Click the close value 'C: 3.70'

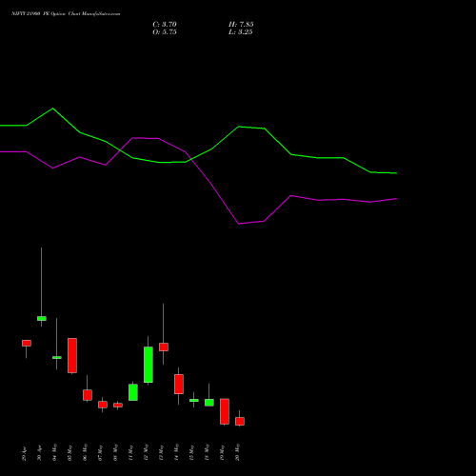(165, 25)
